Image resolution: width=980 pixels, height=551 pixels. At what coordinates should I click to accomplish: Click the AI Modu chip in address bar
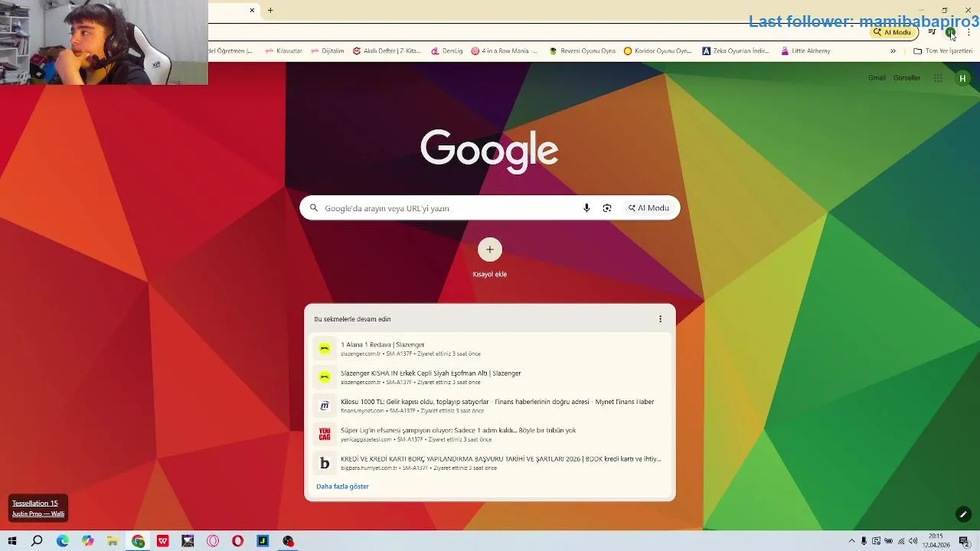(893, 32)
